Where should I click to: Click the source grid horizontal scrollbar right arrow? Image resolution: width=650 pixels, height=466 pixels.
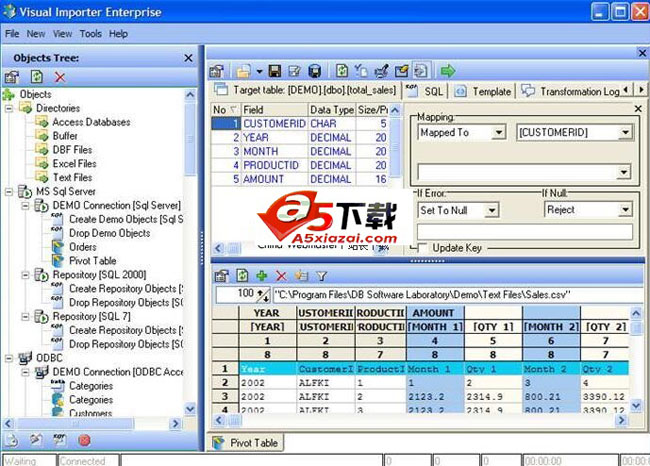pos(621,420)
